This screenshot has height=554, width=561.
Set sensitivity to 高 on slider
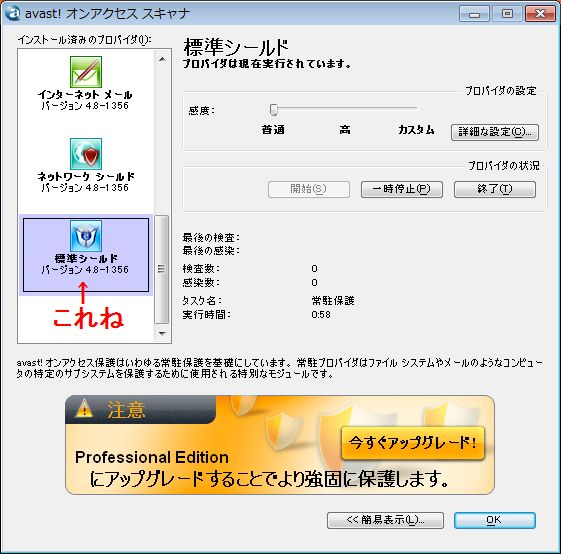[x=345, y=108]
